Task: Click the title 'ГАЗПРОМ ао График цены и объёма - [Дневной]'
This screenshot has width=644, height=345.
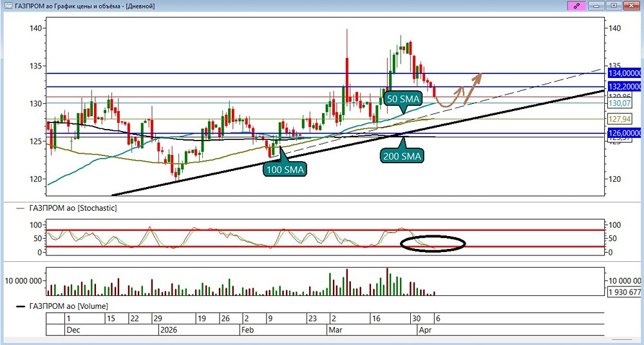Action: (x=84, y=6)
